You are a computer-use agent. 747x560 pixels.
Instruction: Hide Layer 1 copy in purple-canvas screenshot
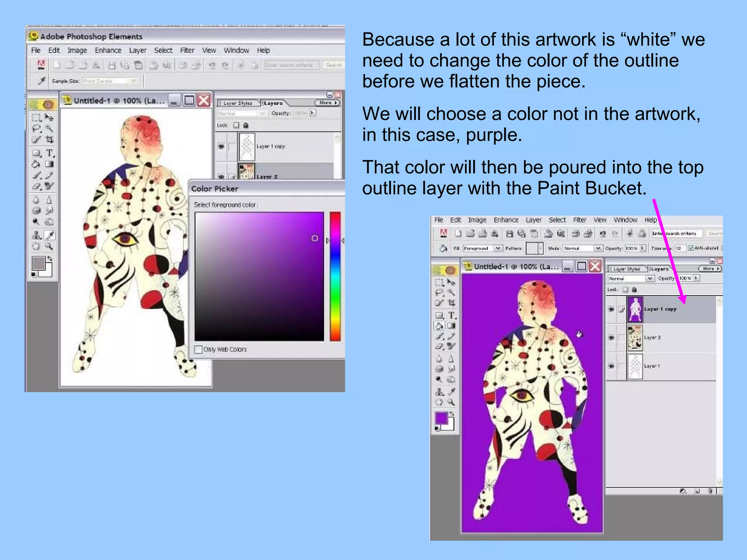(612, 310)
